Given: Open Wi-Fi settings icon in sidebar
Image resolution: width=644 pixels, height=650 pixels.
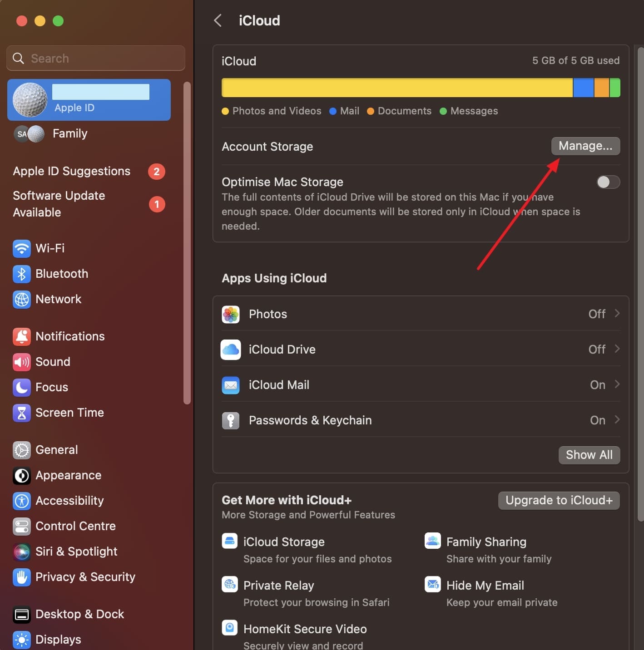Looking at the screenshot, I should 22,248.
